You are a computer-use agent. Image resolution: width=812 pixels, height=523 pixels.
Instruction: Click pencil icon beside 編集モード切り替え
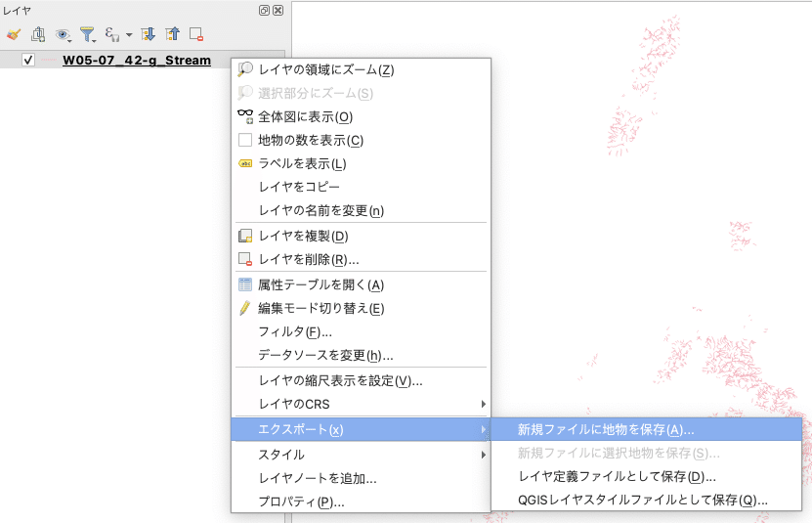coord(245,308)
